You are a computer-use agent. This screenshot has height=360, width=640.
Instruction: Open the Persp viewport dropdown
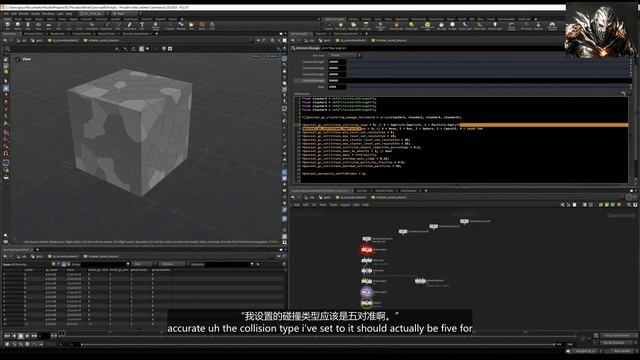tap(257, 56)
